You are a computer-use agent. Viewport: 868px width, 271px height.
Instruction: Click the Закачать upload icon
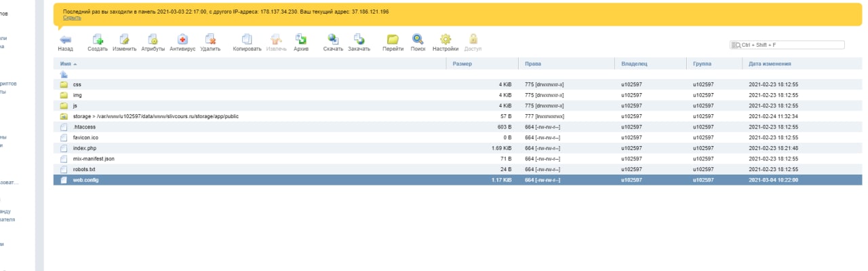(x=359, y=39)
